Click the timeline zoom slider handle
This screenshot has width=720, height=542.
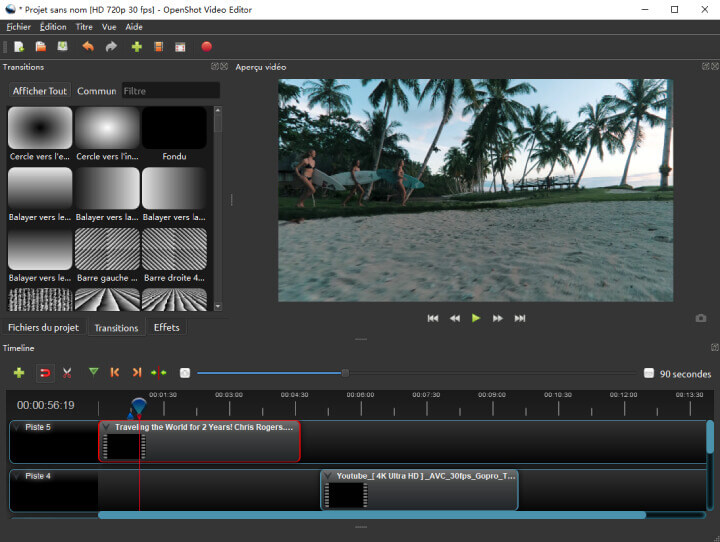point(345,373)
